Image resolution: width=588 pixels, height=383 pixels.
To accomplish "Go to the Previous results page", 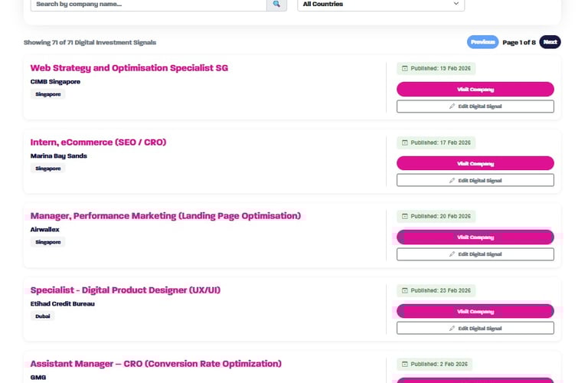I will coord(482,42).
